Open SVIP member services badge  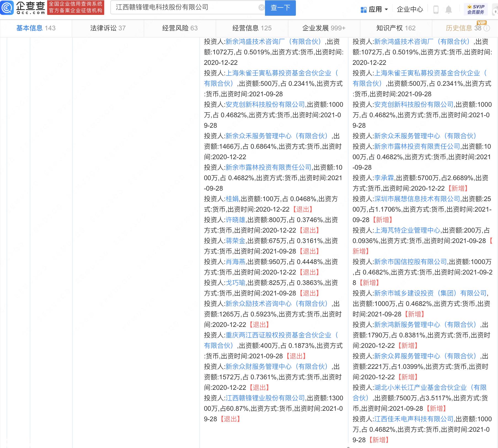(476, 9)
